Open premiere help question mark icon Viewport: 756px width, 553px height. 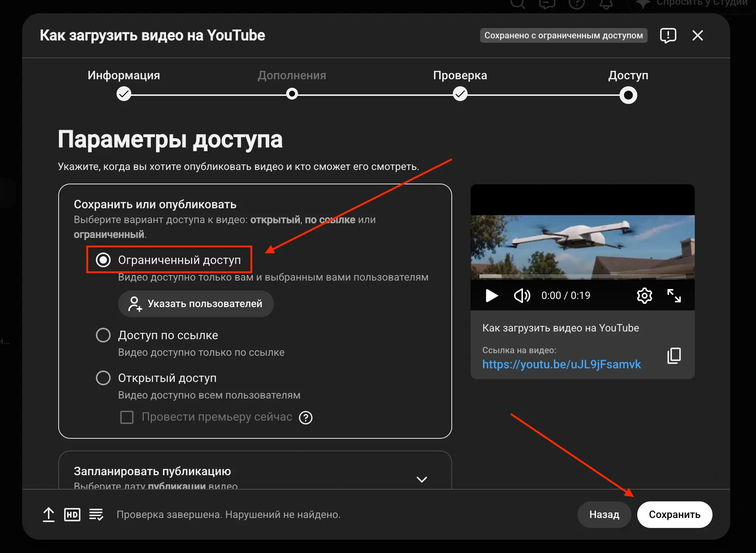[x=306, y=418]
